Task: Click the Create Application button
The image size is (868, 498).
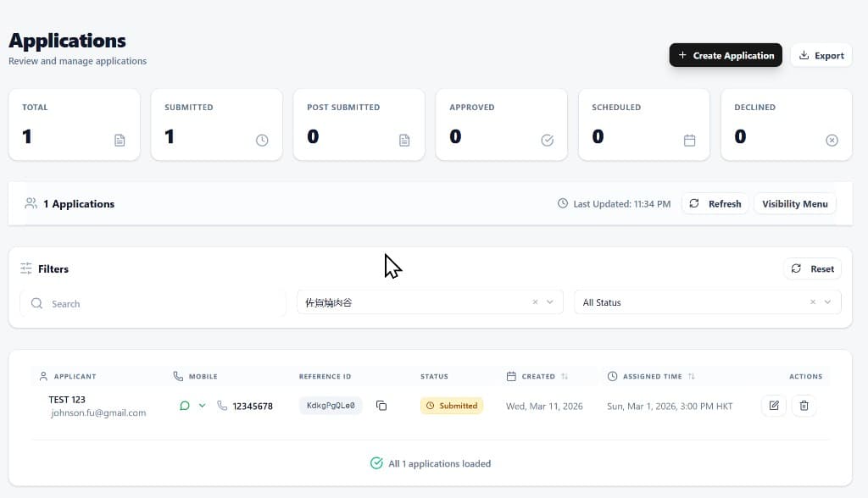Action: [726, 55]
